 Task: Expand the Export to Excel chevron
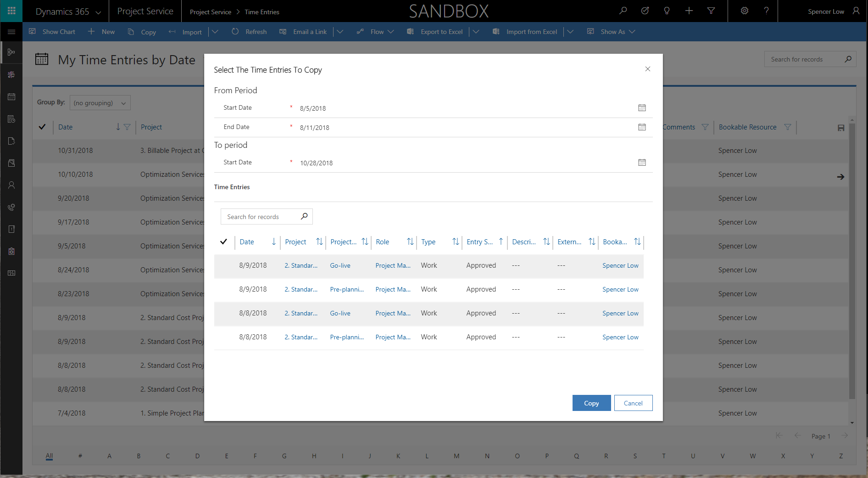pos(476,32)
